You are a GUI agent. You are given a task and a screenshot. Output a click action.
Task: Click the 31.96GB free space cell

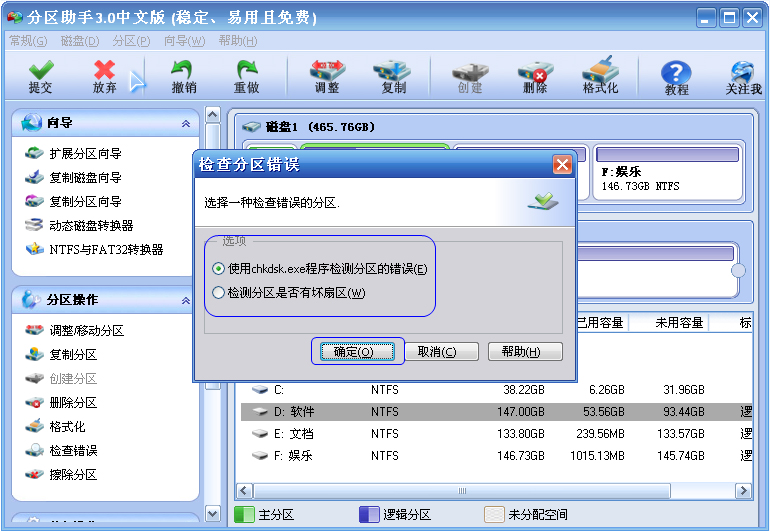click(684, 390)
